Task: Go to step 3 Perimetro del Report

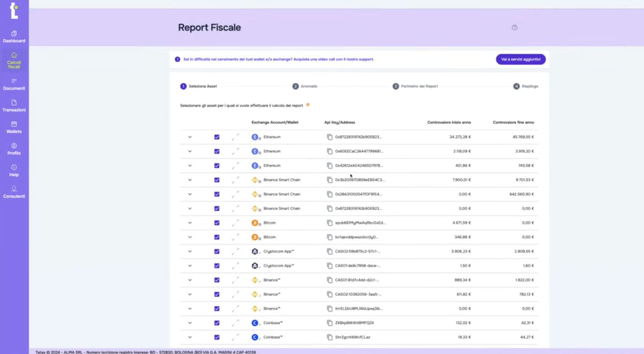Action: point(415,86)
